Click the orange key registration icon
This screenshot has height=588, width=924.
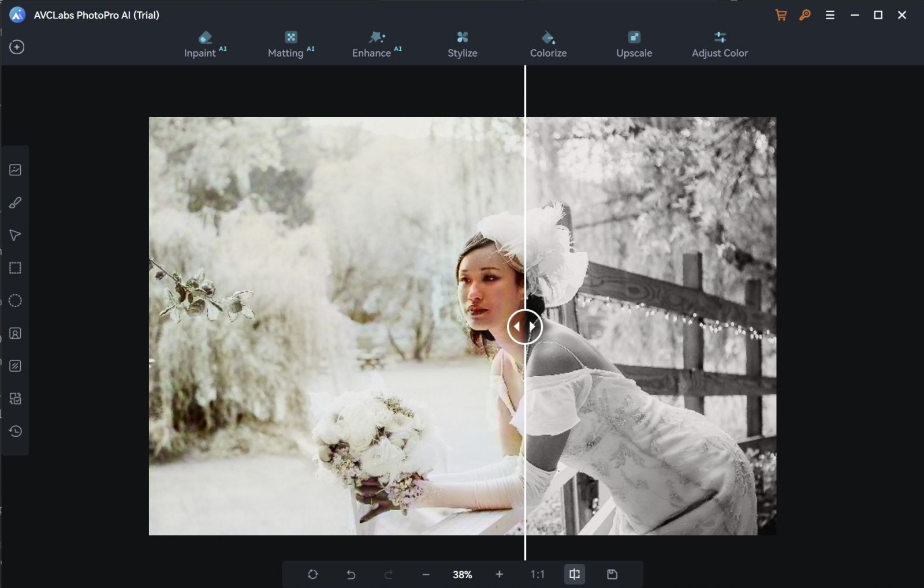click(804, 14)
